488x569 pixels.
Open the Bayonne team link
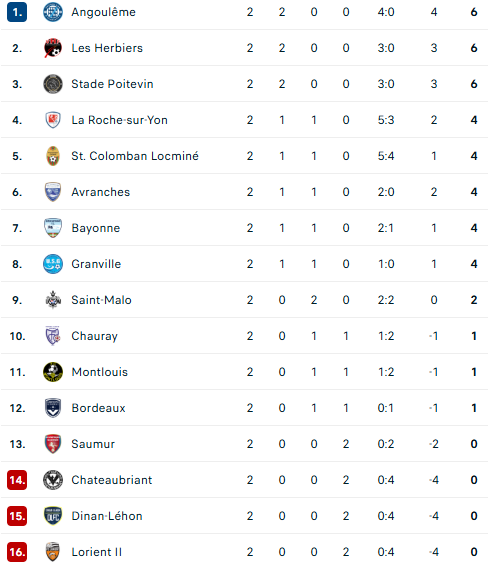pos(96,228)
